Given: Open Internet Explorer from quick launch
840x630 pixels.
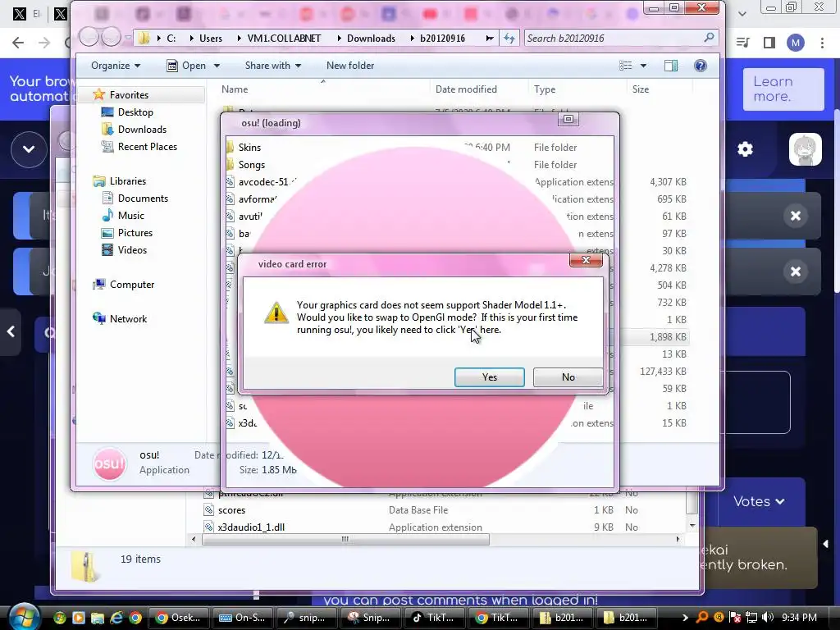Looking at the screenshot, I should pos(116,618).
